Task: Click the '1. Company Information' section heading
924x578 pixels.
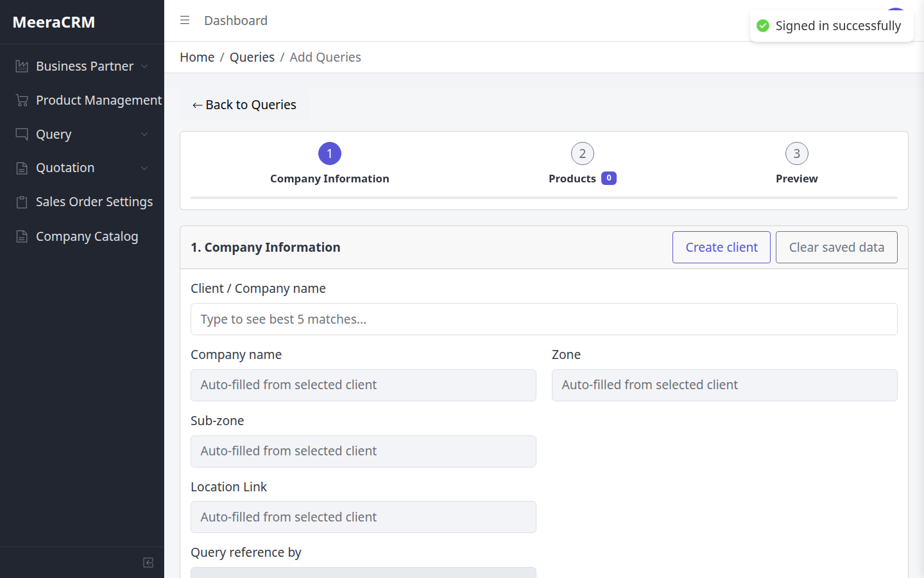Action: click(x=266, y=247)
